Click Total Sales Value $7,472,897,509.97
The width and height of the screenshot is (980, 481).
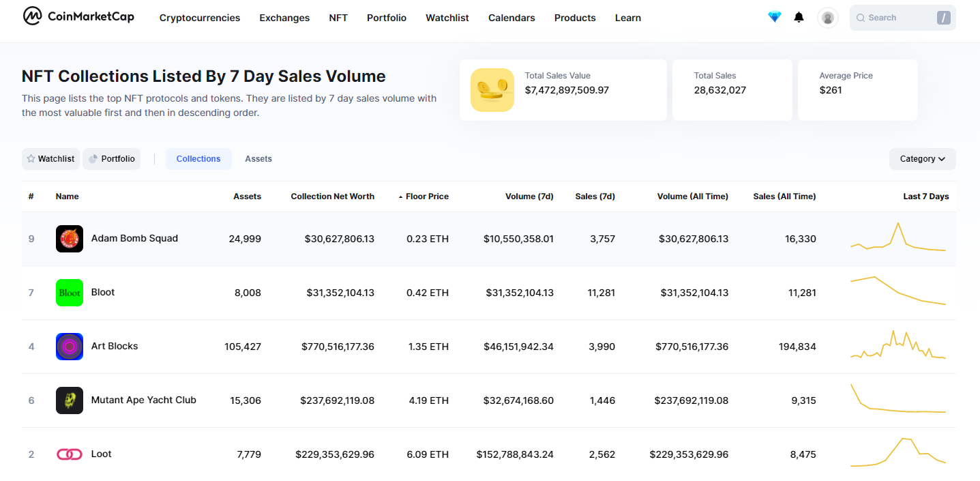pos(567,90)
